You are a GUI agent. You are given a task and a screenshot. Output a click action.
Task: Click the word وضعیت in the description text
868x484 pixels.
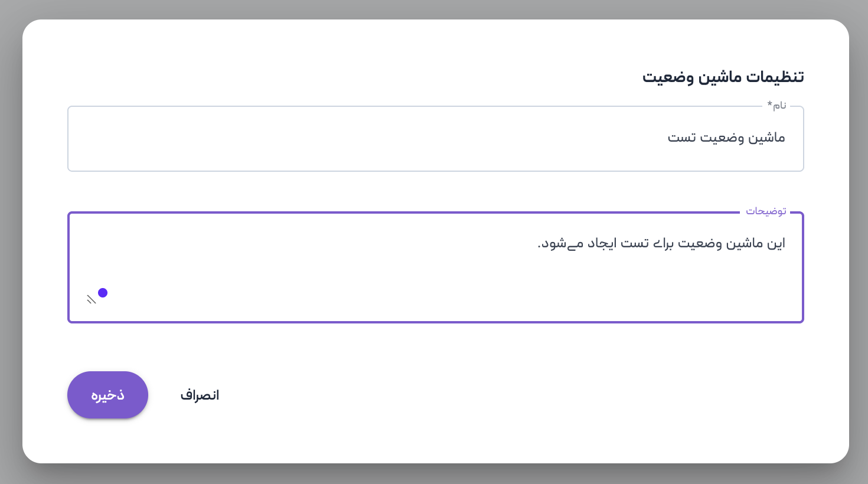[x=700, y=244]
